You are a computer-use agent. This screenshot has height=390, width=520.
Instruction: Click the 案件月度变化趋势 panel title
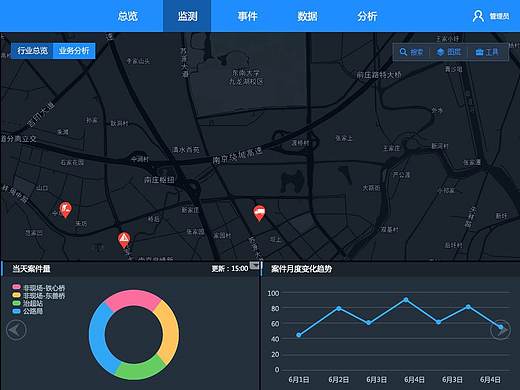301,269
